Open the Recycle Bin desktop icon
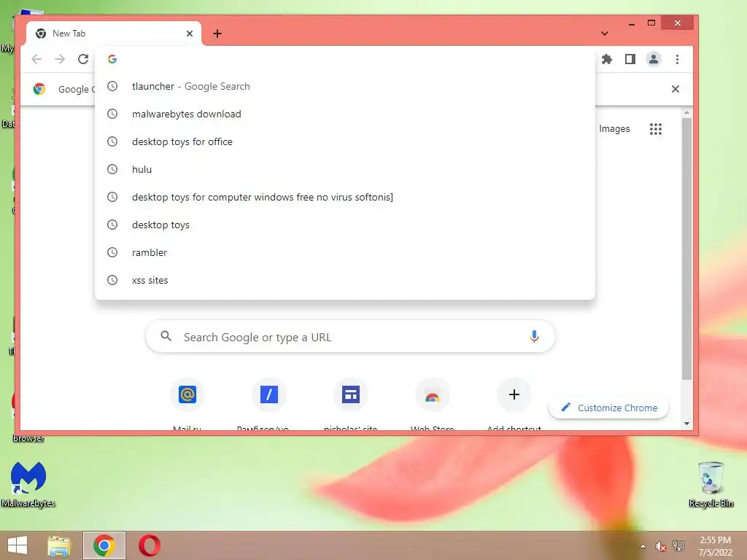 (711, 484)
